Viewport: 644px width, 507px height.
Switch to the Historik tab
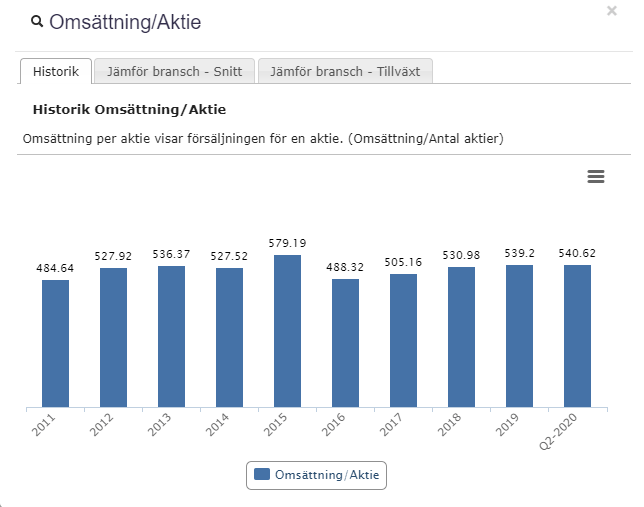(56, 72)
